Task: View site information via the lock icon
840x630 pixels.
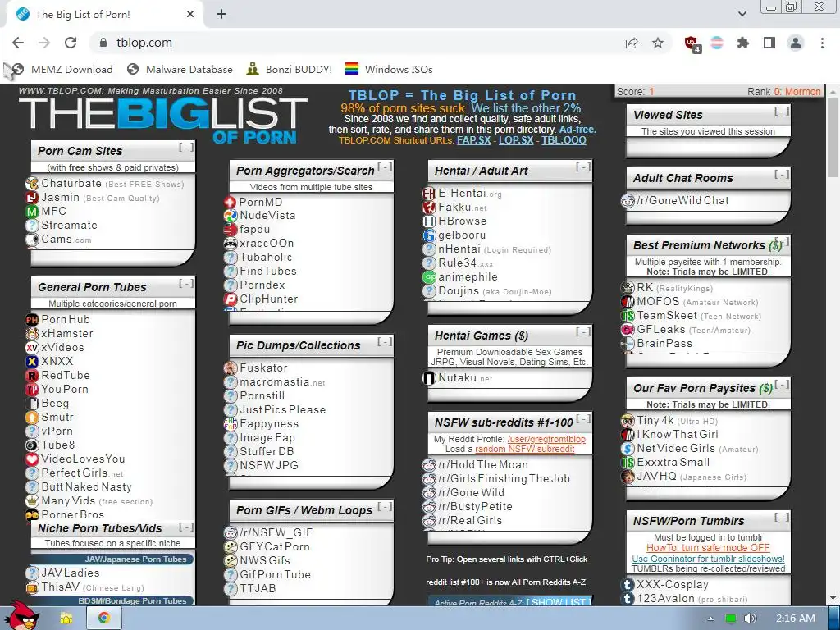Action: point(103,43)
